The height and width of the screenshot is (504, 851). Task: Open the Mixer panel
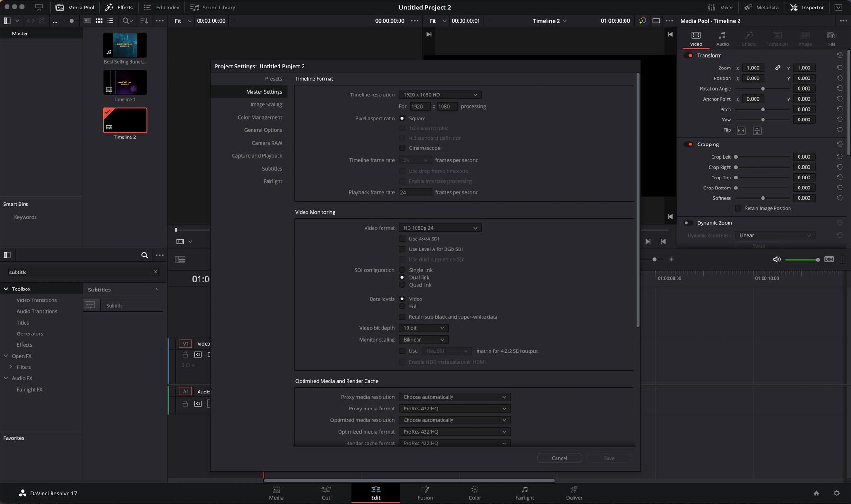point(721,7)
